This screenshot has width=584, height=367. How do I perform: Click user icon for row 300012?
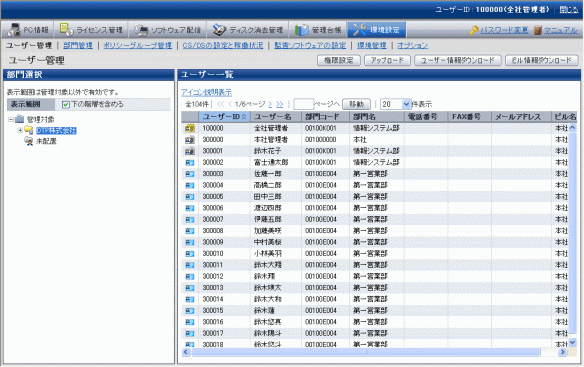pos(190,276)
